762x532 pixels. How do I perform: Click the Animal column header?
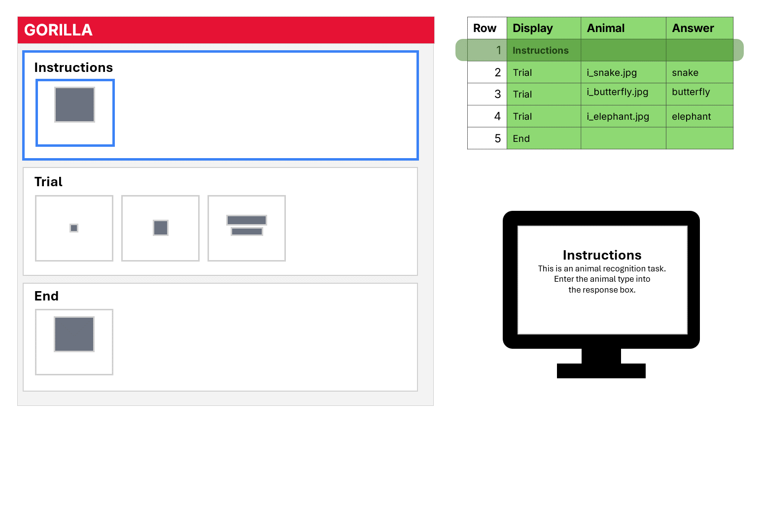point(605,28)
